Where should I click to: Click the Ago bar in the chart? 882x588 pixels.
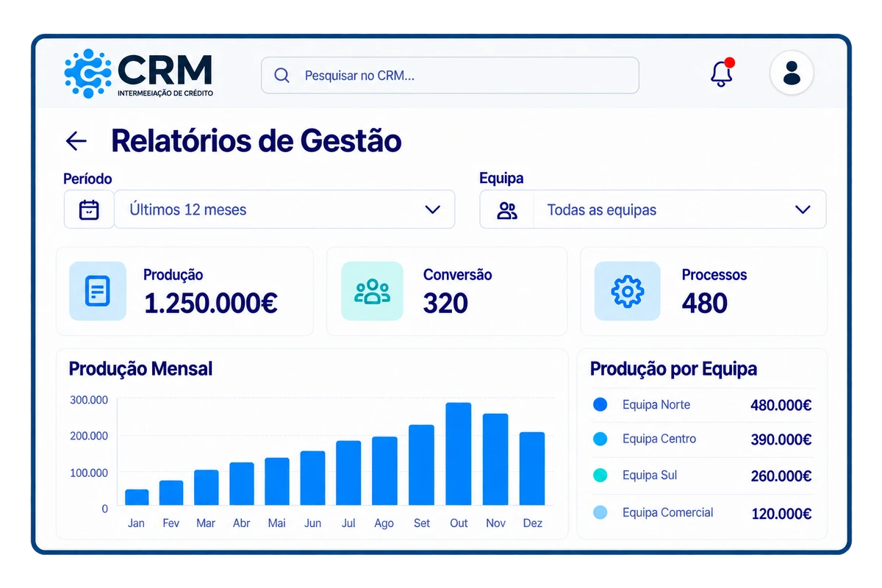click(384, 471)
